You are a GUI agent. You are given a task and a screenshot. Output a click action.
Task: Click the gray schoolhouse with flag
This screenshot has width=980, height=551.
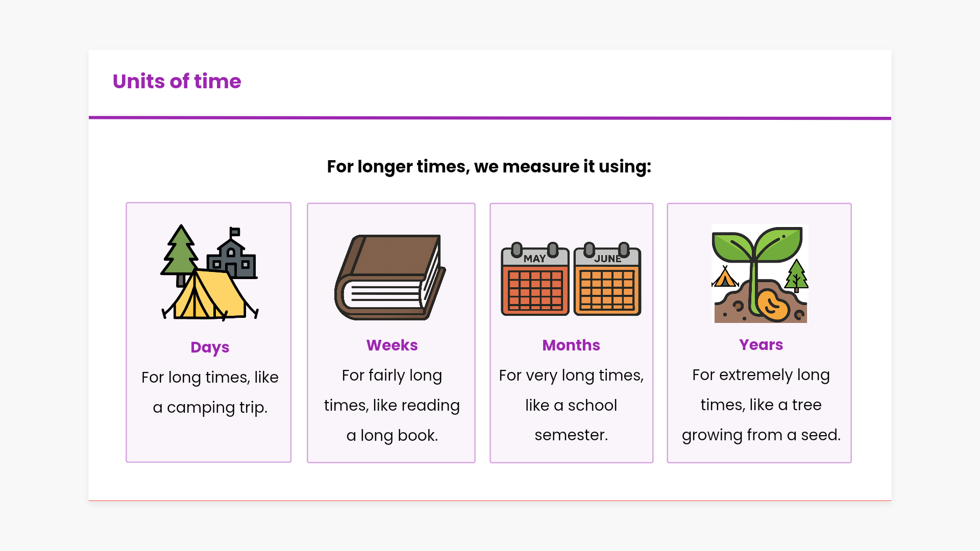232,257
